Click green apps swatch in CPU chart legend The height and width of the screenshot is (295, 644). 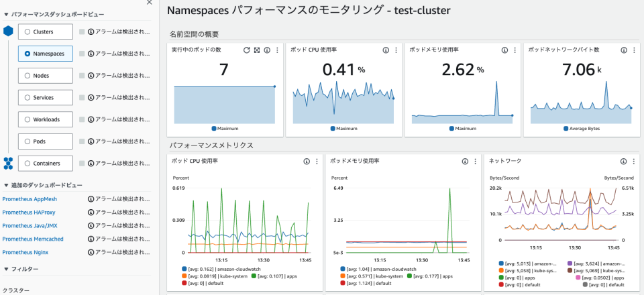coord(254,276)
